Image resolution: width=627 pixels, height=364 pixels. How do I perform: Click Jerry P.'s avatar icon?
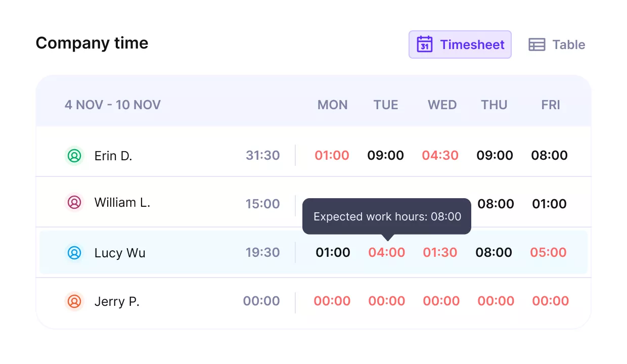click(74, 301)
